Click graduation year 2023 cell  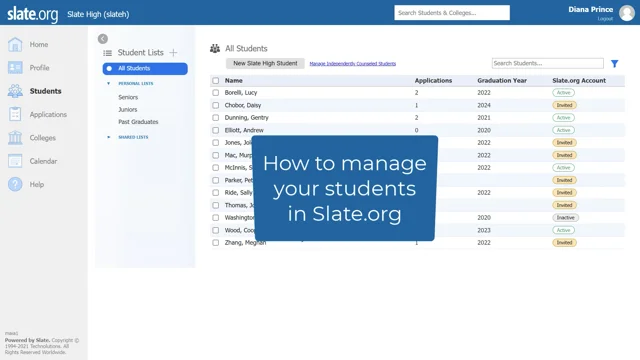pos(484,230)
